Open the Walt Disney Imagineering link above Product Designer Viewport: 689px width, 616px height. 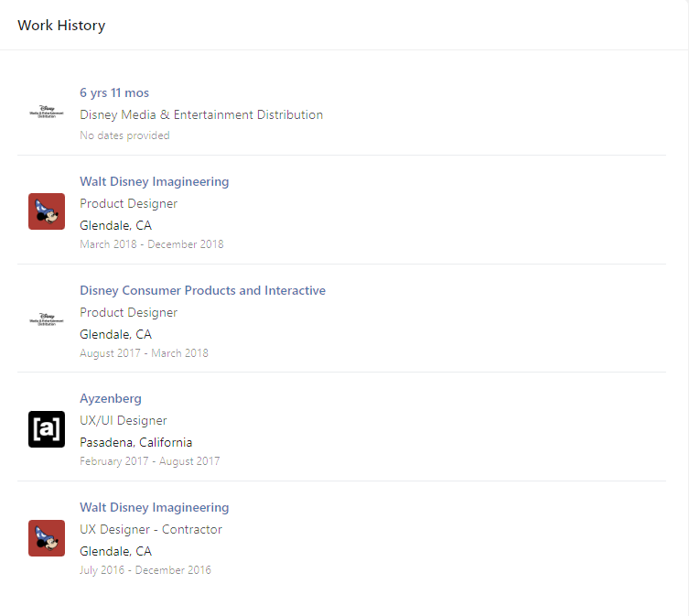pyautogui.click(x=155, y=181)
